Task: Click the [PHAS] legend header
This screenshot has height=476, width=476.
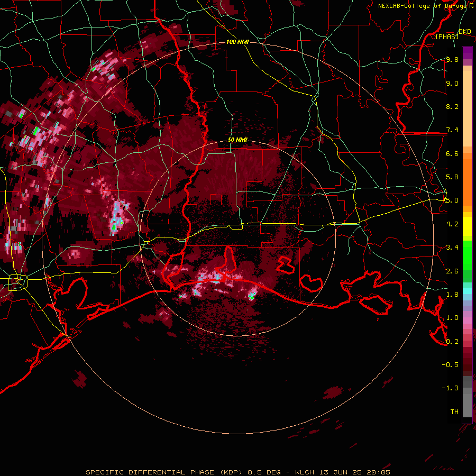Action: pos(447,36)
